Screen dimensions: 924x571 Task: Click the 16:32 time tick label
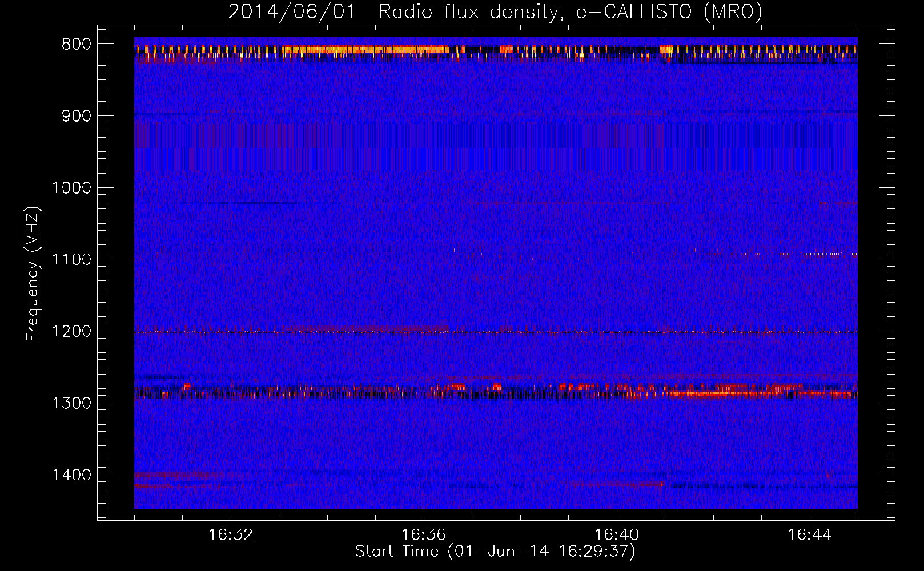[x=231, y=535]
